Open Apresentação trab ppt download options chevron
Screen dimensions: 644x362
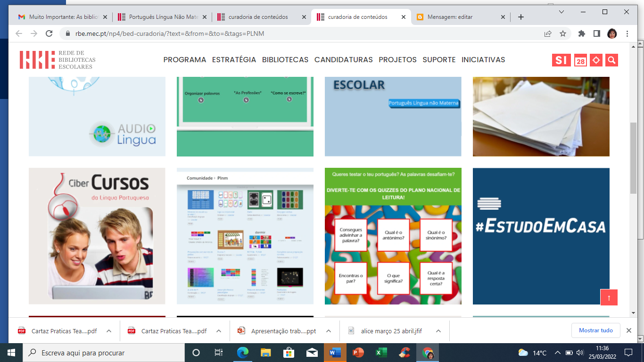tap(329, 331)
